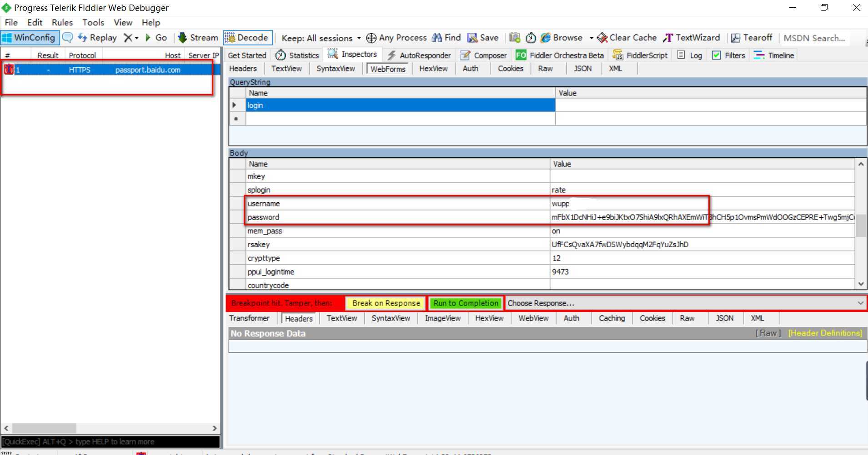Expand Keep: All sessions dropdown
Image resolution: width=868 pixels, height=455 pixels.
359,38
